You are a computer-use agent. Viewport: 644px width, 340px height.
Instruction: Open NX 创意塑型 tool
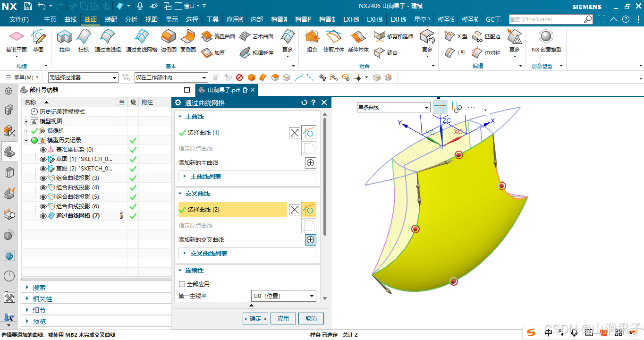(546, 41)
